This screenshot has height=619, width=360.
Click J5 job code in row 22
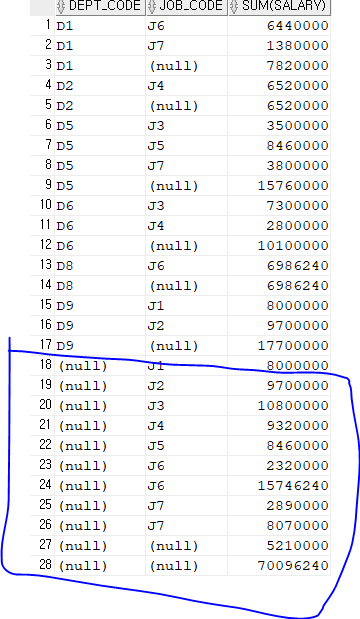pos(156,446)
